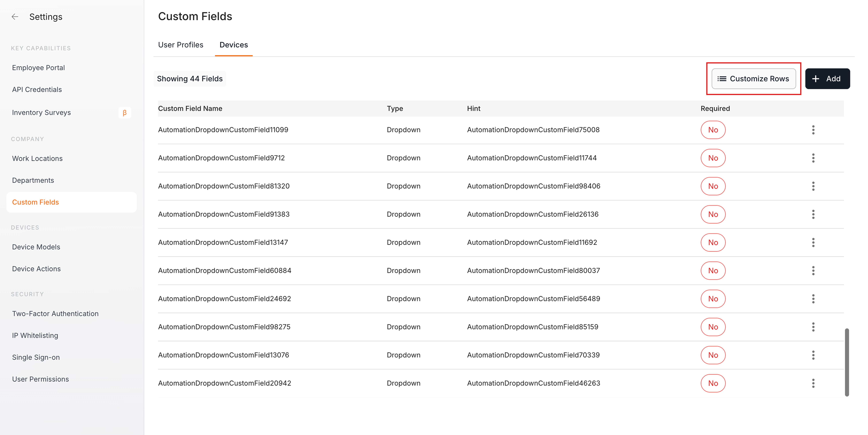The height and width of the screenshot is (435, 868).
Task: Open the Departments settings page
Action: 33,180
